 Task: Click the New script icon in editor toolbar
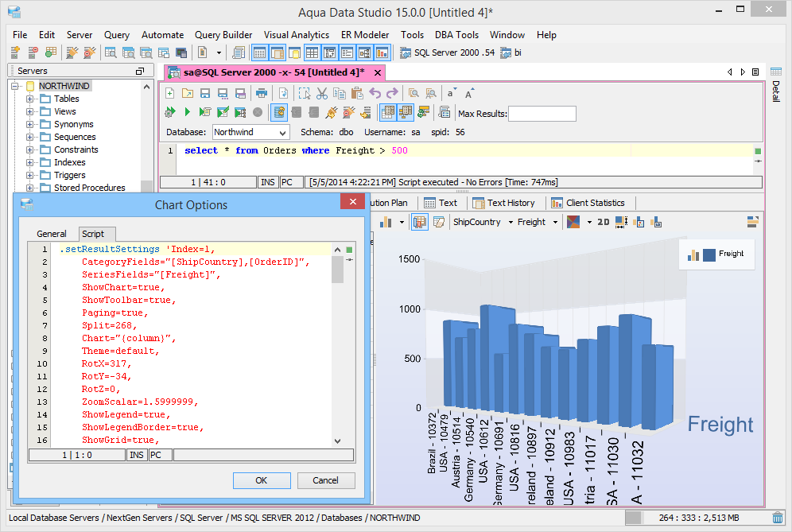pyautogui.click(x=170, y=94)
